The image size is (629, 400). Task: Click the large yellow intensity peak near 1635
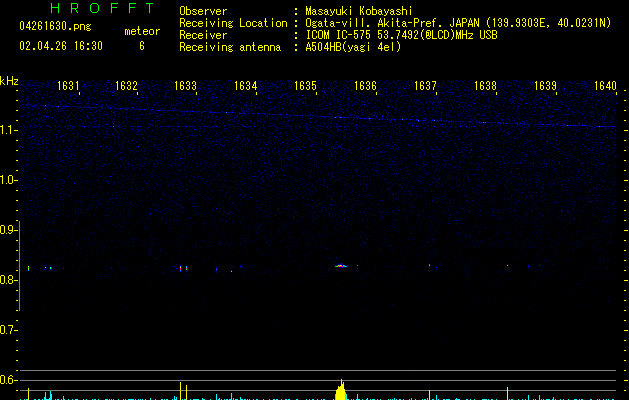(341, 390)
